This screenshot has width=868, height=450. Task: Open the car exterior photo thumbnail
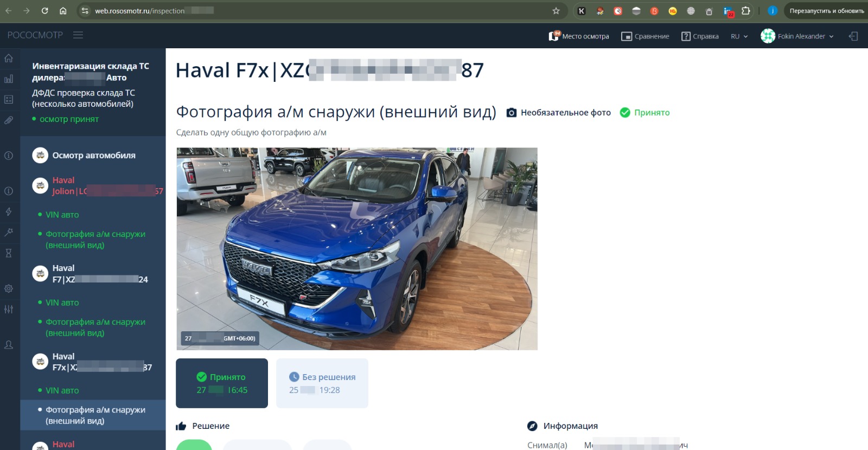pos(357,249)
